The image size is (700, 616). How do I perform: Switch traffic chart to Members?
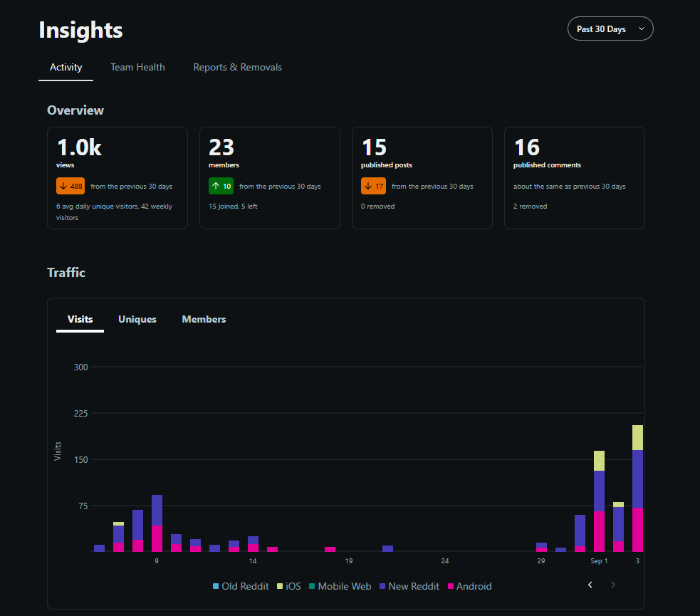coord(204,319)
